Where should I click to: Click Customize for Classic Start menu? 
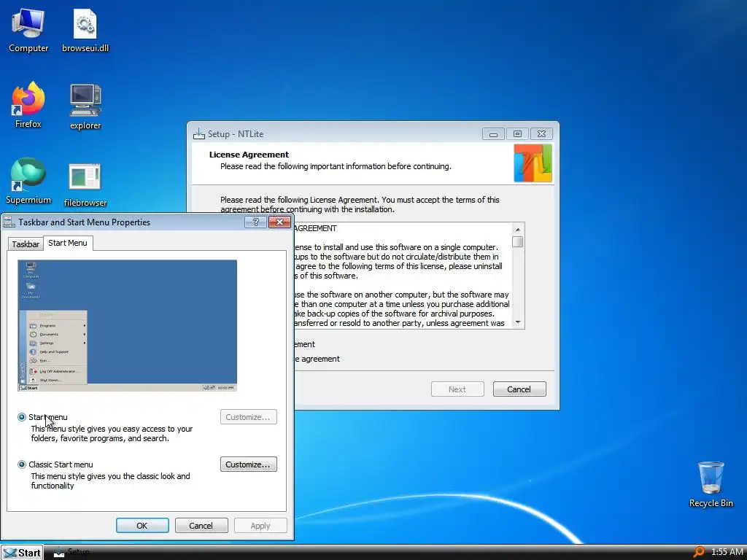click(248, 464)
